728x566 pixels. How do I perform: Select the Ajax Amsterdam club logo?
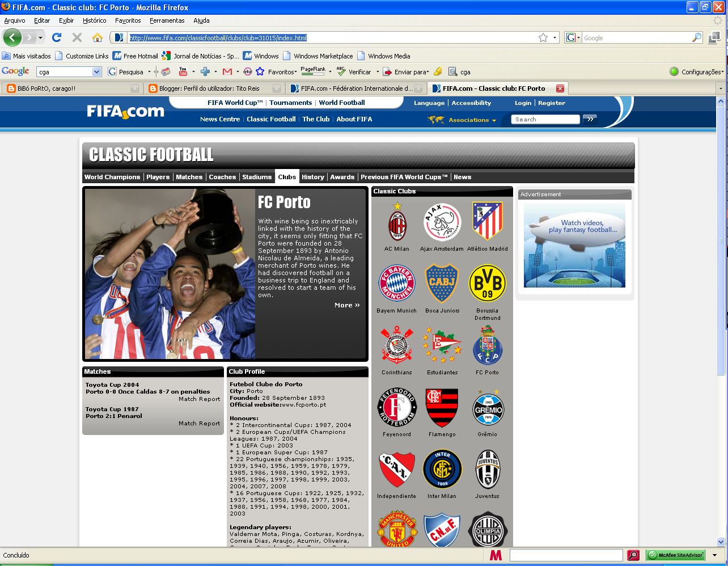pos(442,222)
